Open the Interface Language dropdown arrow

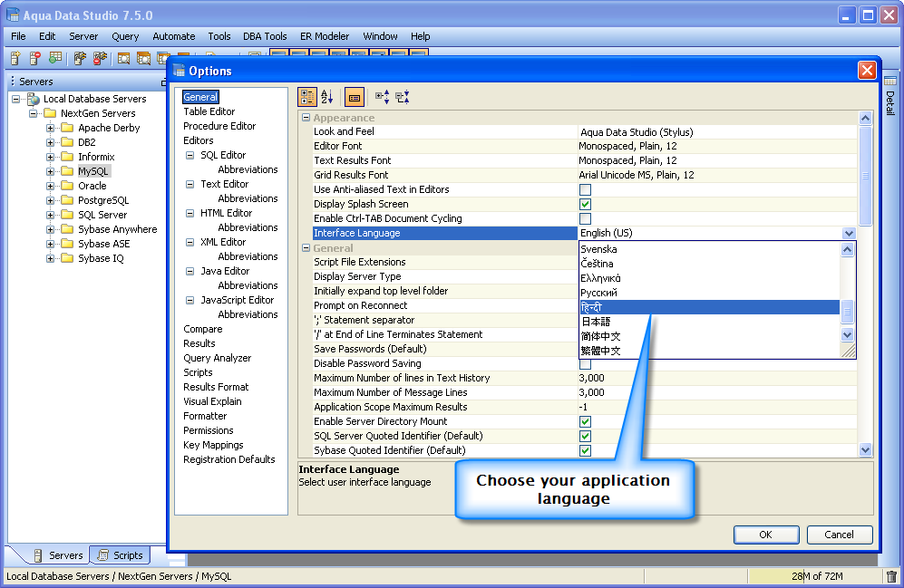tap(849, 233)
